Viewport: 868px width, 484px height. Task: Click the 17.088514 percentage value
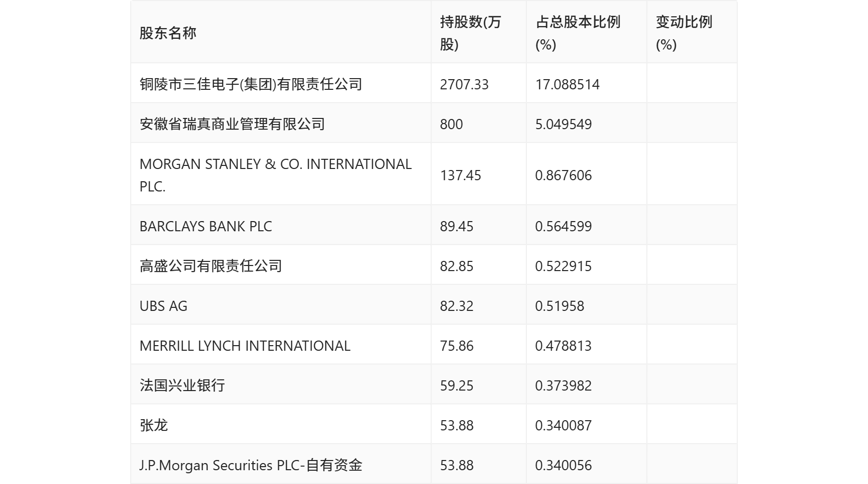567,84
